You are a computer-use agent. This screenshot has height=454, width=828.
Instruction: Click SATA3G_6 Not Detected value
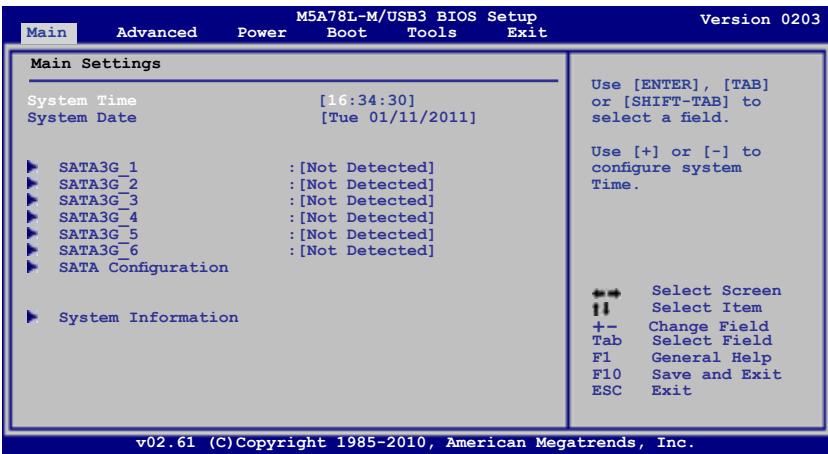[x=367, y=250]
